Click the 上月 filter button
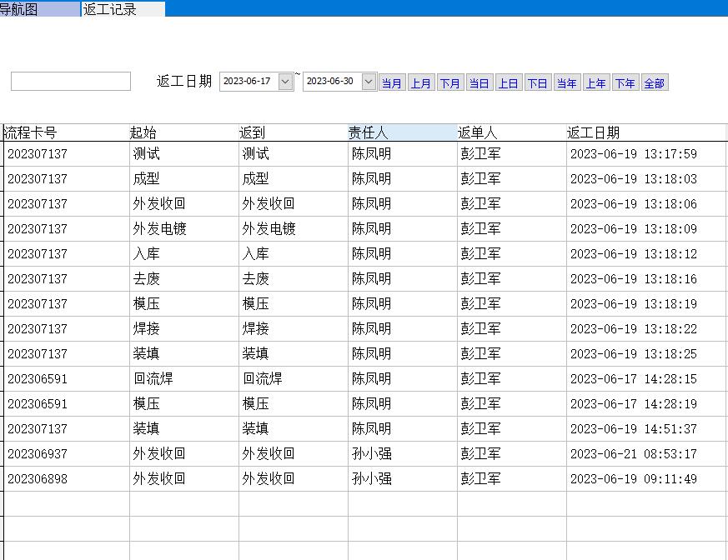This screenshot has height=560, width=728. coord(421,83)
